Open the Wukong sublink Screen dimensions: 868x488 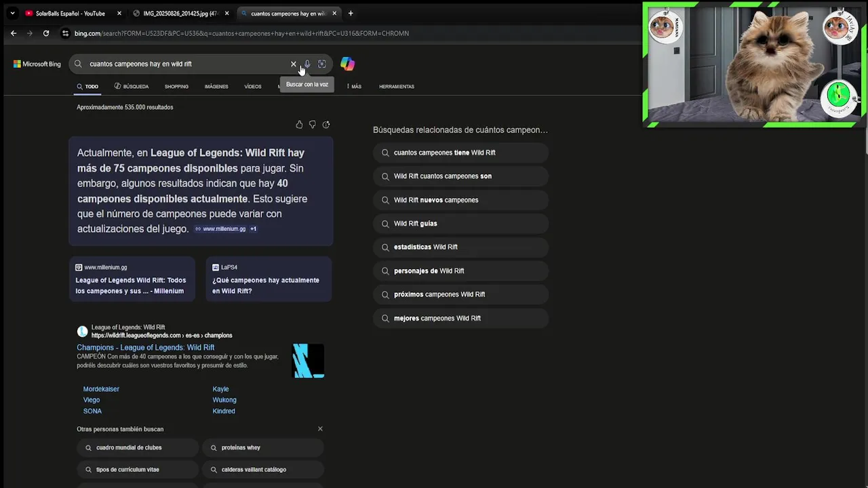coord(224,400)
